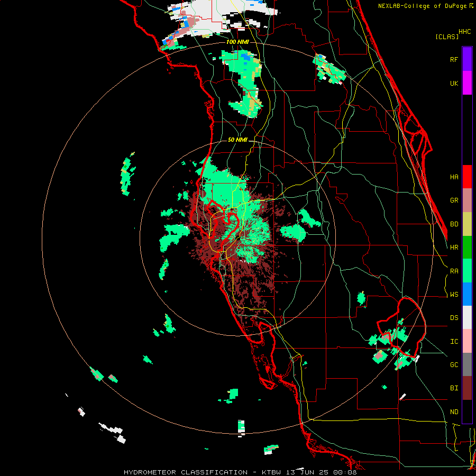Click the "WS" legend label
This screenshot has height=476, width=476.
tap(454, 295)
